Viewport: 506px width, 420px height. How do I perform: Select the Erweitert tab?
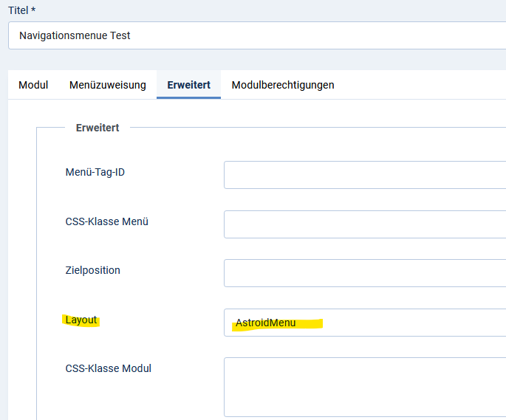tap(188, 85)
